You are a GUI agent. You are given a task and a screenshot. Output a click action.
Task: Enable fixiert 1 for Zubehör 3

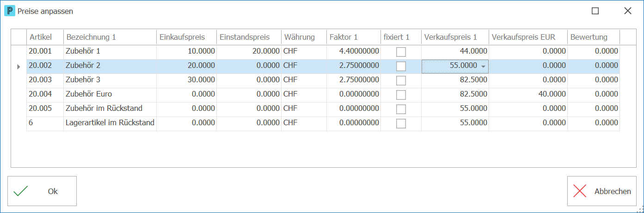(401, 80)
